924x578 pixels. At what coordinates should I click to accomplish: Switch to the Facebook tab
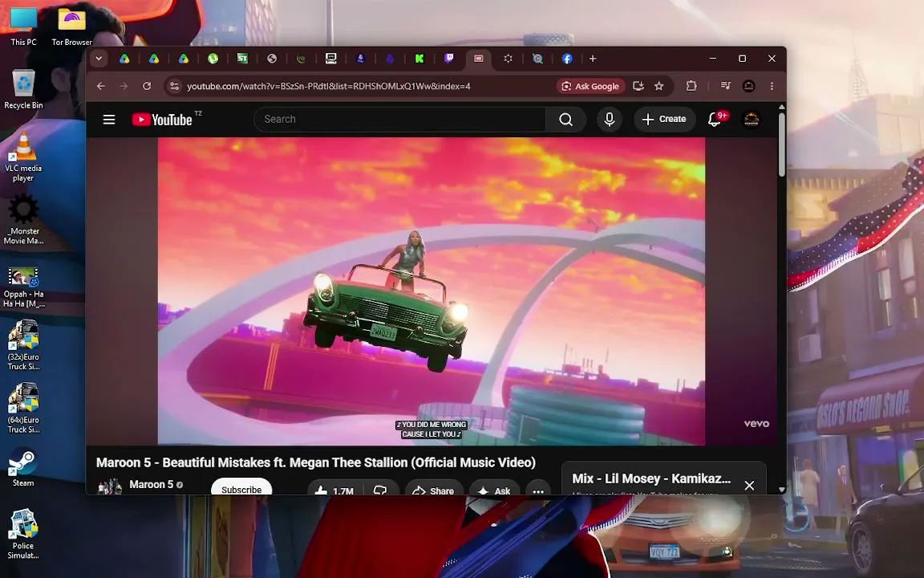coord(567,59)
